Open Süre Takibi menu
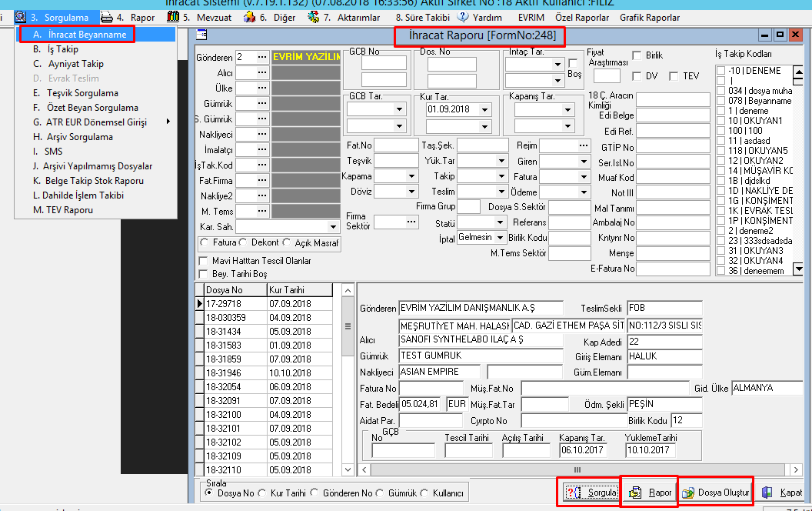 [x=423, y=18]
